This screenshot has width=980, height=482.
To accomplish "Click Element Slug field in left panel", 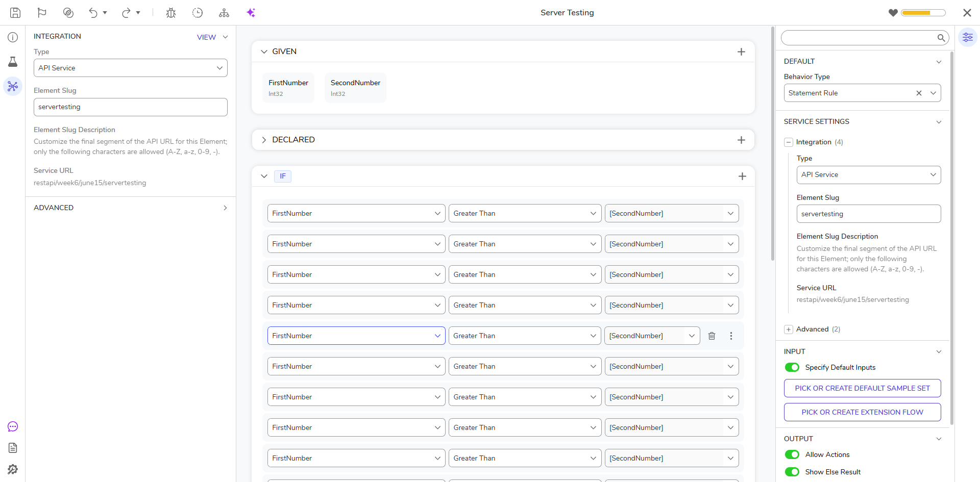I will [x=131, y=107].
